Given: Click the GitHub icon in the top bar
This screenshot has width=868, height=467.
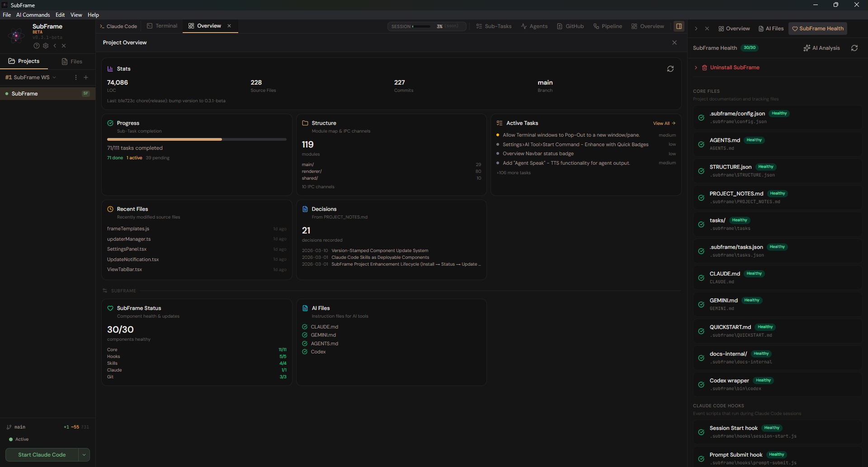Looking at the screenshot, I should click(x=559, y=26).
